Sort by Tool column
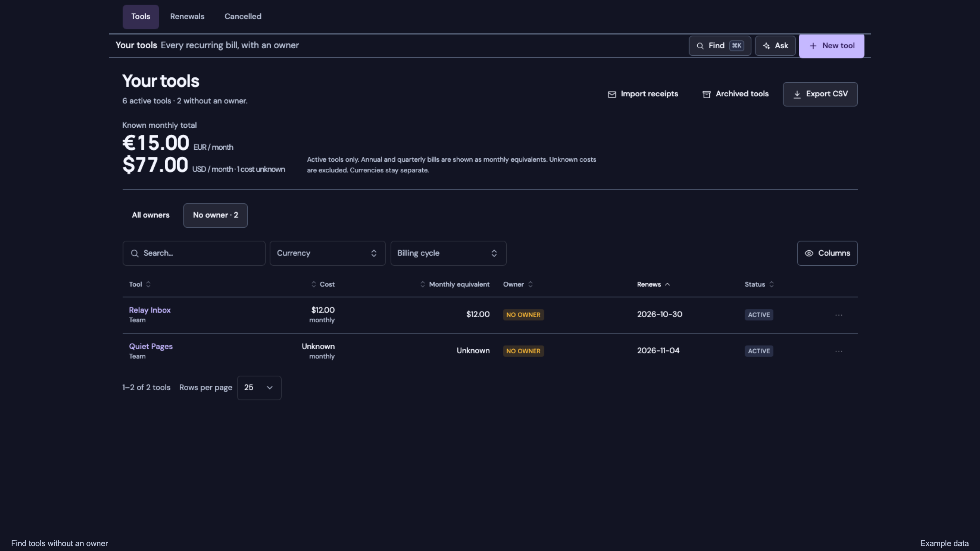 (140, 284)
